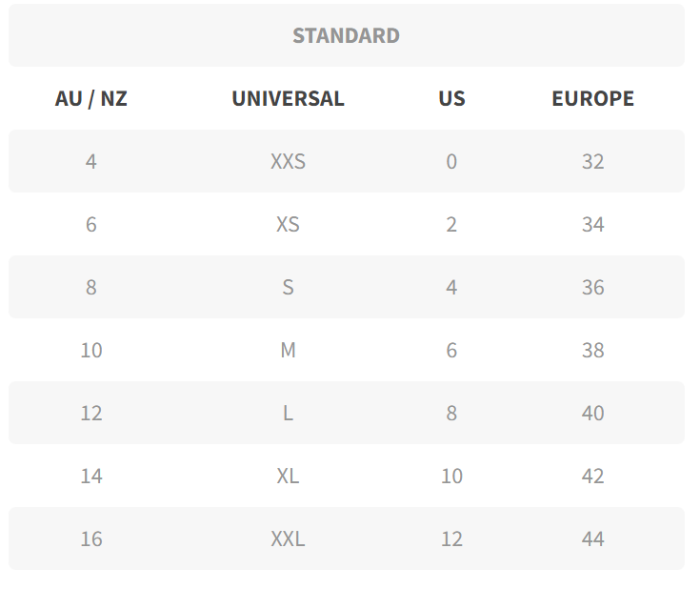Image resolution: width=700 pixels, height=589 pixels.
Task: Select the XXS universal size cell
Action: point(288,161)
